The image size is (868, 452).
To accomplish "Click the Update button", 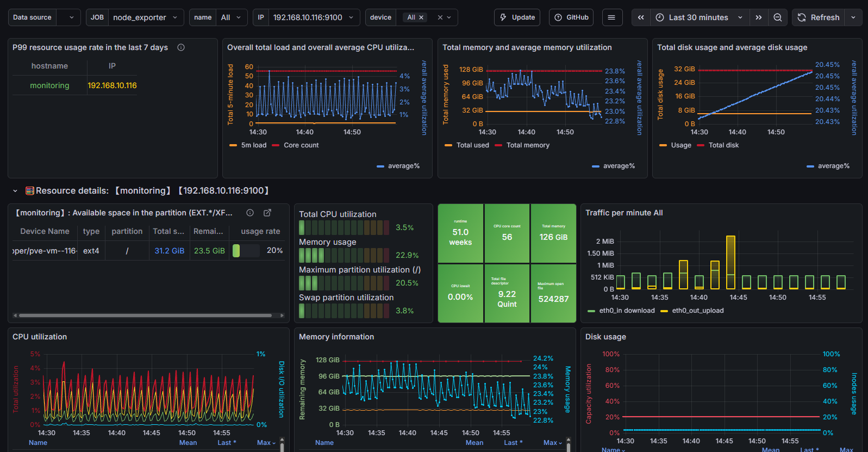I will coord(517,17).
